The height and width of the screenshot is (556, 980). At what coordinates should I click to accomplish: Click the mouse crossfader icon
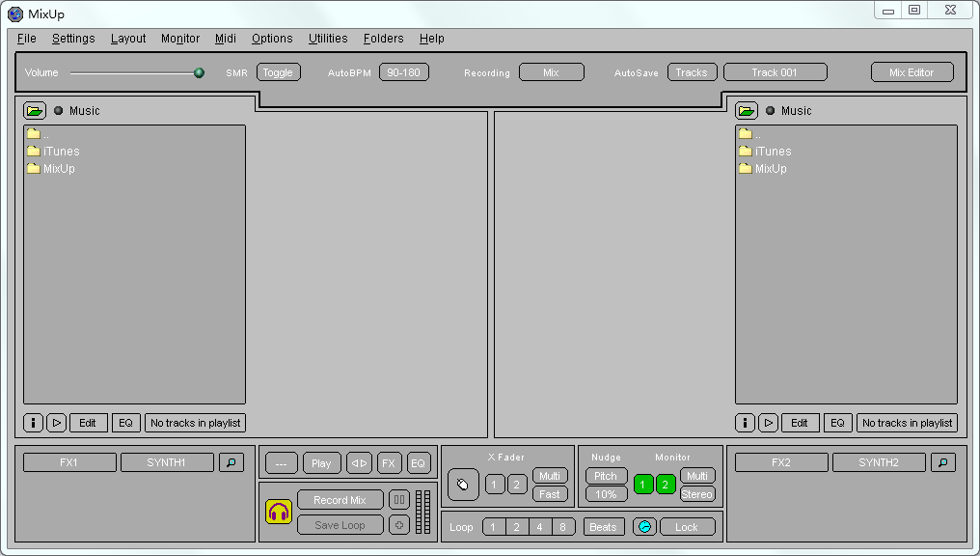pyautogui.click(x=463, y=485)
